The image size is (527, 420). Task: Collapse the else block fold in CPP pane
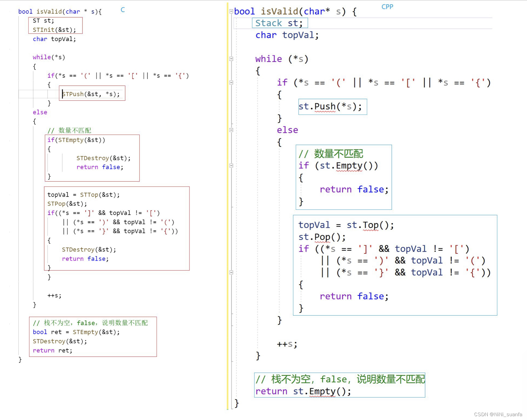[231, 130]
